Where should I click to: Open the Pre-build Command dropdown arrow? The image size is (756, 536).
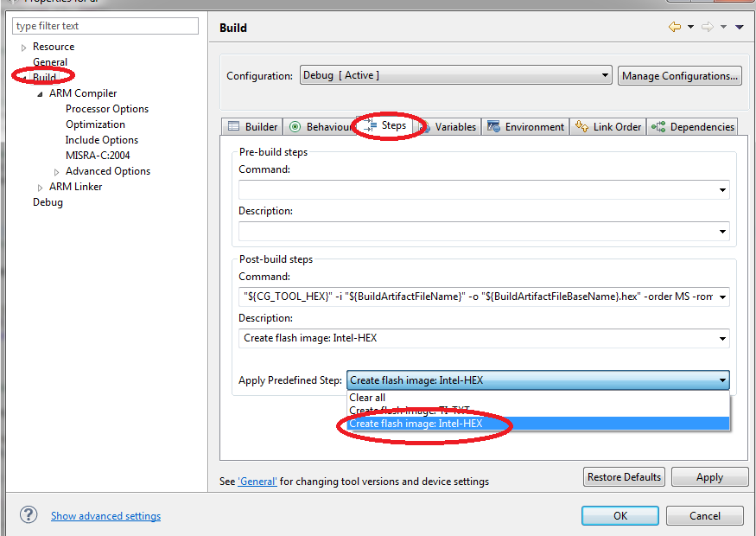click(721, 190)
